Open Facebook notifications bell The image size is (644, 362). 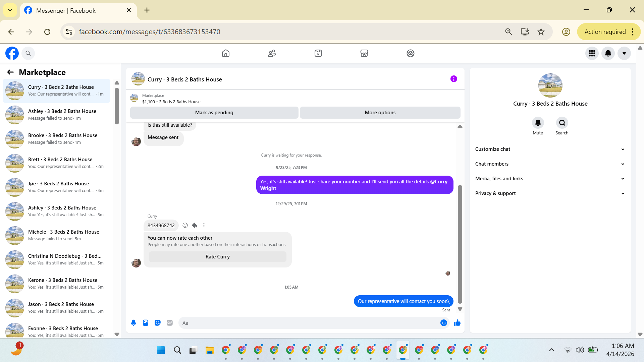coord(608,53)
